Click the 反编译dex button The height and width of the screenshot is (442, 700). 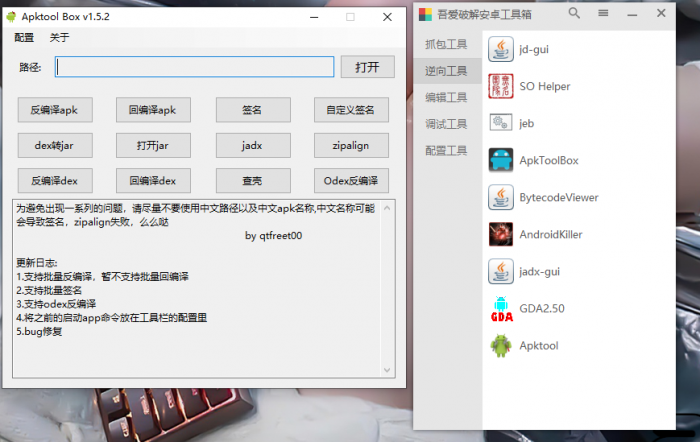[55, 180]
